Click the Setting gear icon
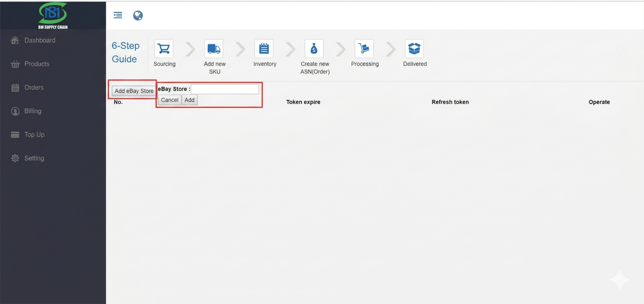Screen dimensions: 644x304 [15, 158]
